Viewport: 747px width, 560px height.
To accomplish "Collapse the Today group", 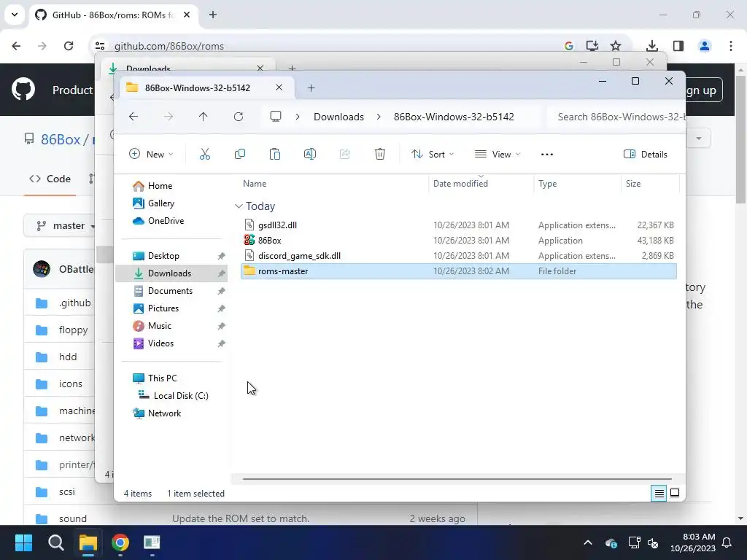I will (239, 206).
